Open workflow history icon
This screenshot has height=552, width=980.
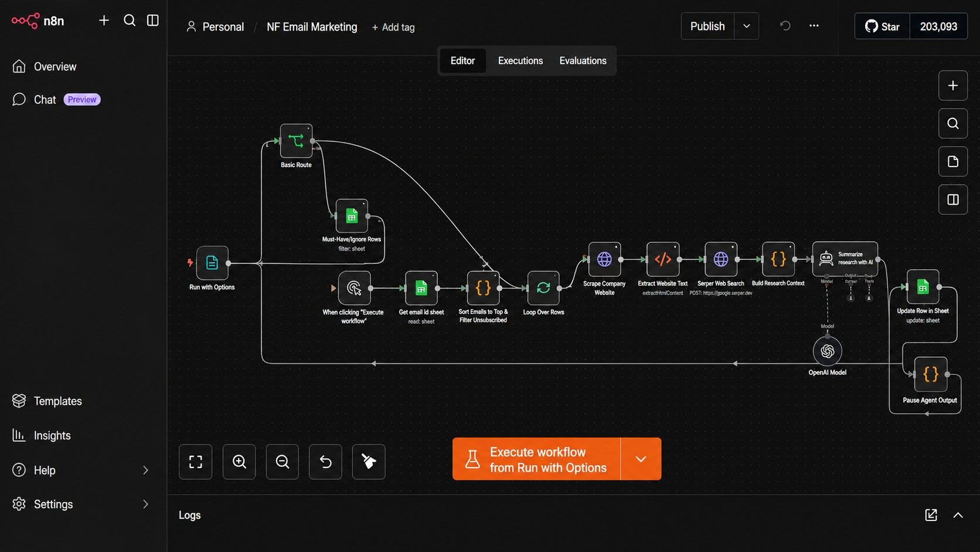[785, 26]
